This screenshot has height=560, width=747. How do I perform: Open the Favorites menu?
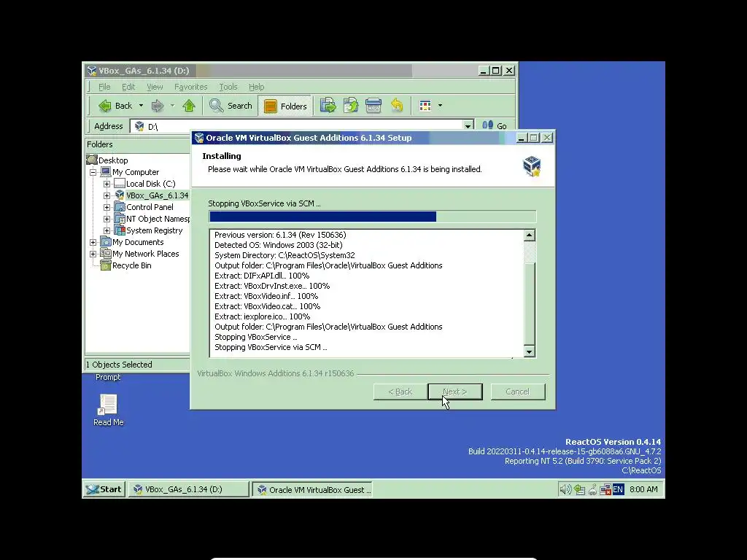tap(190, 87)
